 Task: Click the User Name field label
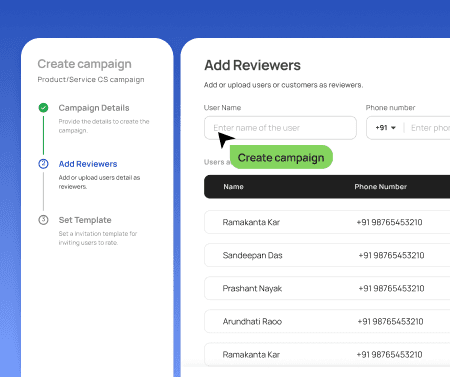[x=222, y=108]
